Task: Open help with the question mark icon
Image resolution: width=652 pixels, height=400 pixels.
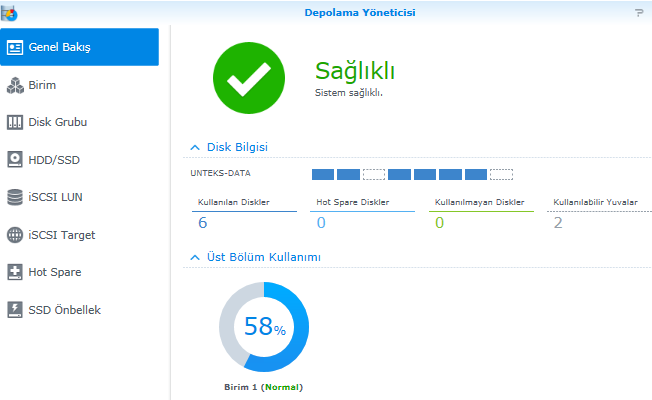Action: [639, 13]
